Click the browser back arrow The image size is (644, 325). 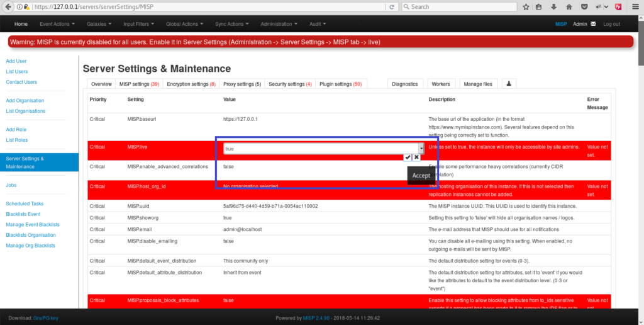click(9, 7)
